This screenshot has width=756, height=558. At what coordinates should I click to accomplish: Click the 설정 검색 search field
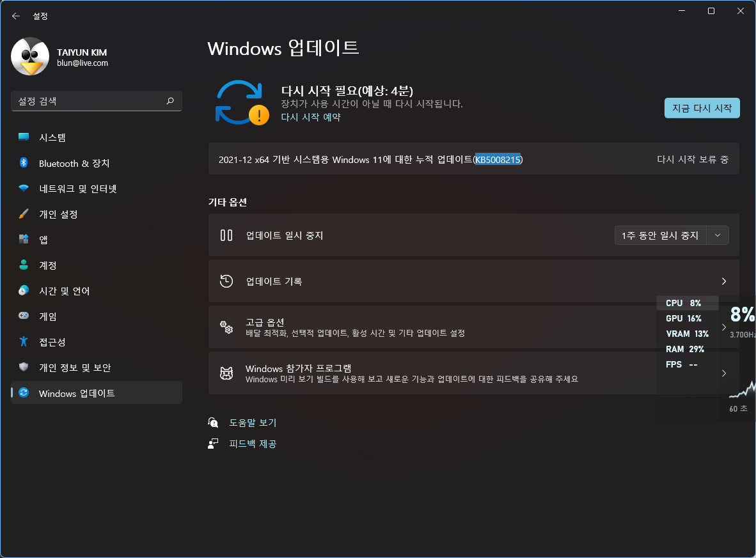coord(97,101)
